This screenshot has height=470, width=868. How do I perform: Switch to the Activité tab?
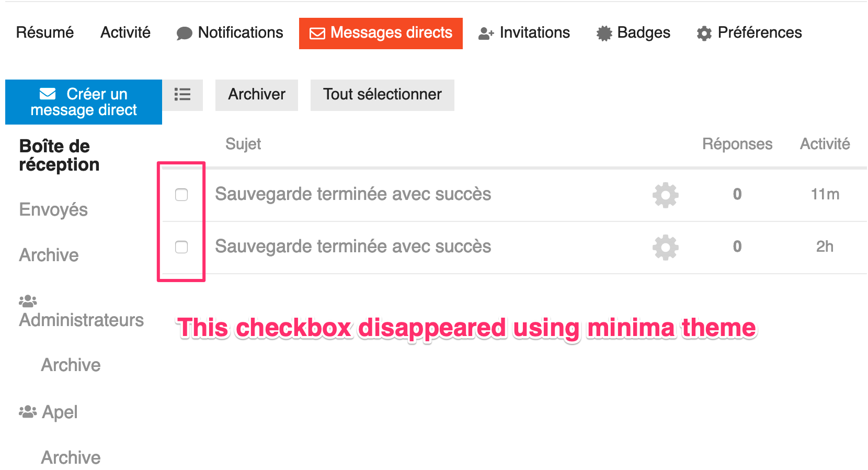[125, 32]
